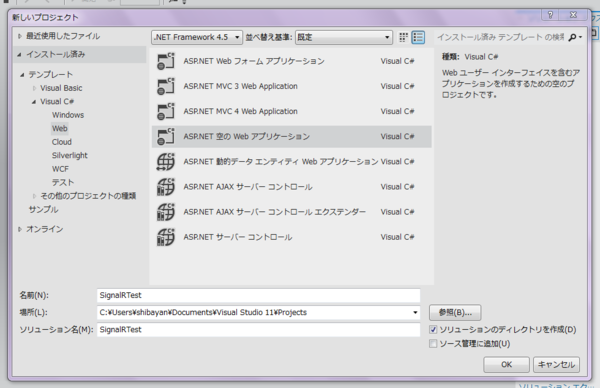The image size is (600, 388).
Task: Expand the 最近使用したファイル section
Action: (x=20, y=36)
